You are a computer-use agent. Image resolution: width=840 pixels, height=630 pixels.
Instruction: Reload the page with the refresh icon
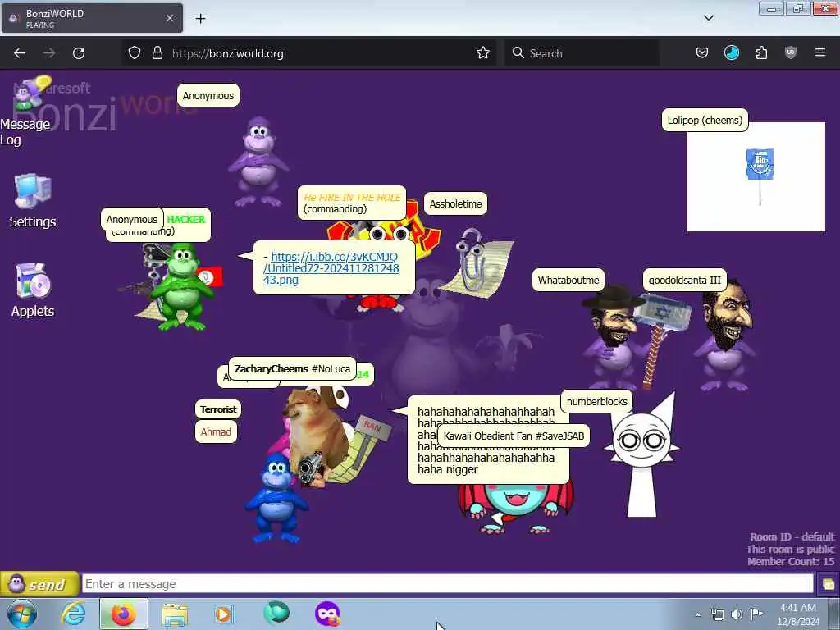(79, 53)
